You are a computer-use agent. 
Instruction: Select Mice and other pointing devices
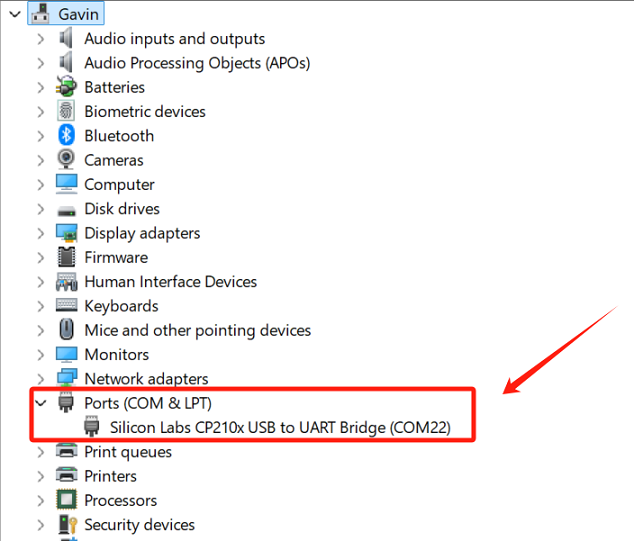[197, 330]
